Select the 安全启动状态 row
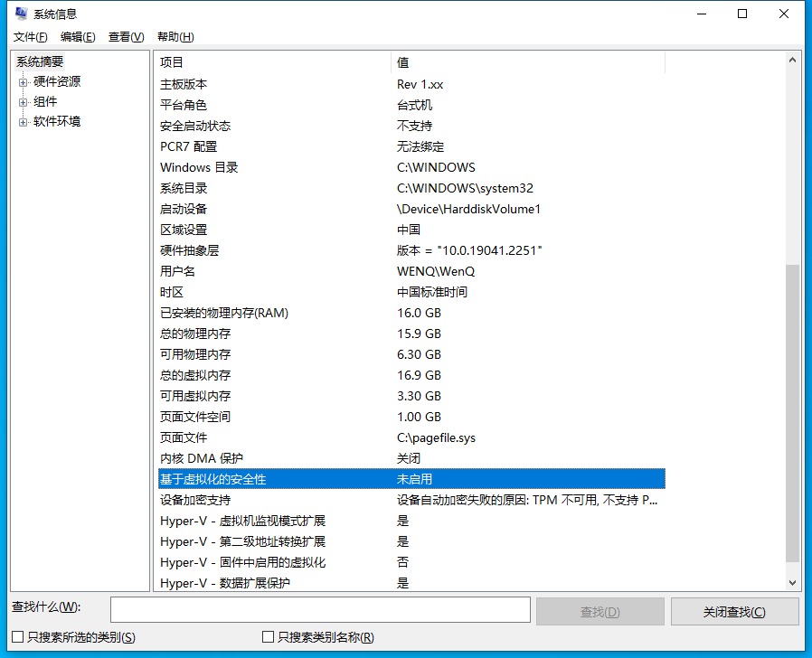 coord(411,126)
